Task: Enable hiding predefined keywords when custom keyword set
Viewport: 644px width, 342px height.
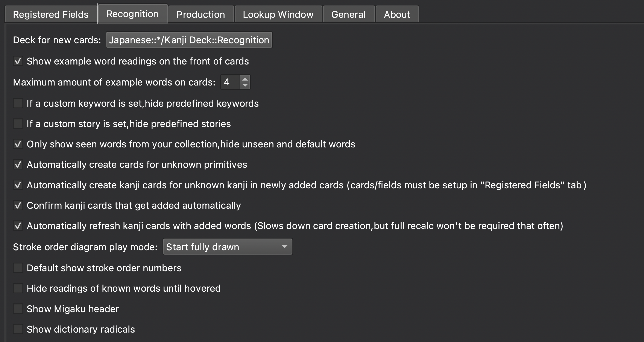Action: click(18, 103)
